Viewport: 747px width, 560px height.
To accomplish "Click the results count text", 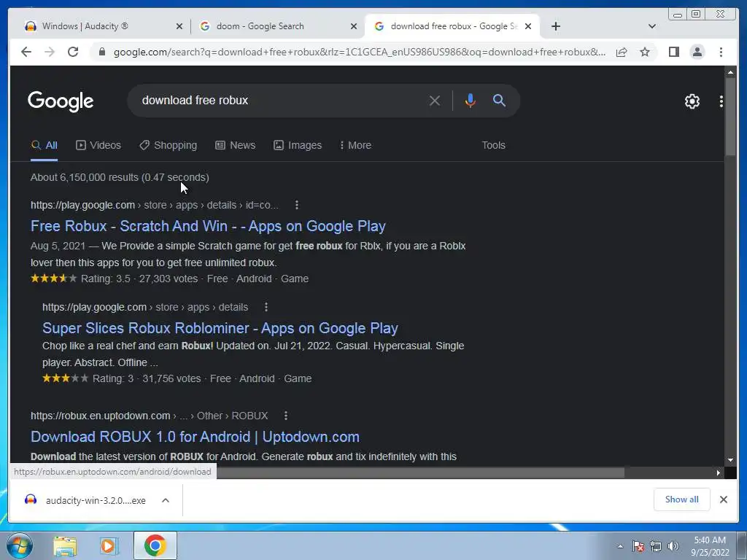I will pos(120,177).
